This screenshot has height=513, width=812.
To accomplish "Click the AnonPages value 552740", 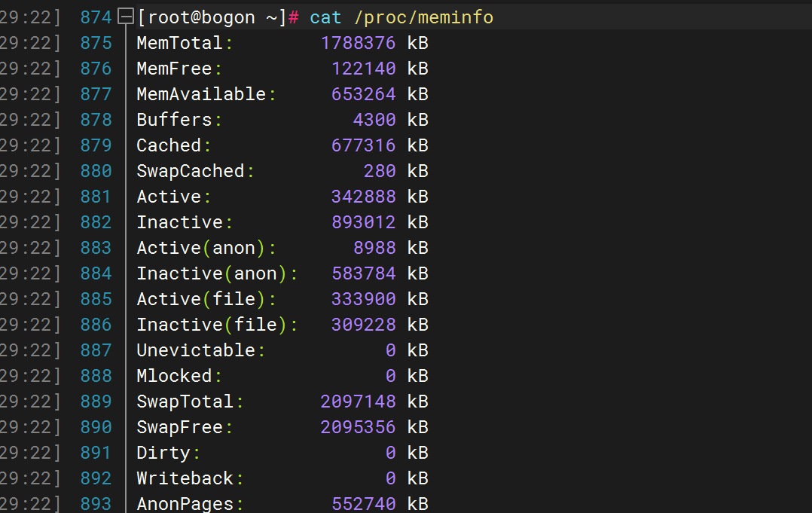I will tap(364, 503).
